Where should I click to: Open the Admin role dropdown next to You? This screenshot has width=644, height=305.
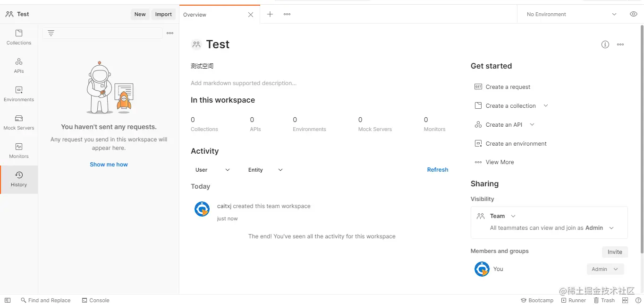pyautogui.click(x=605, y=269)
